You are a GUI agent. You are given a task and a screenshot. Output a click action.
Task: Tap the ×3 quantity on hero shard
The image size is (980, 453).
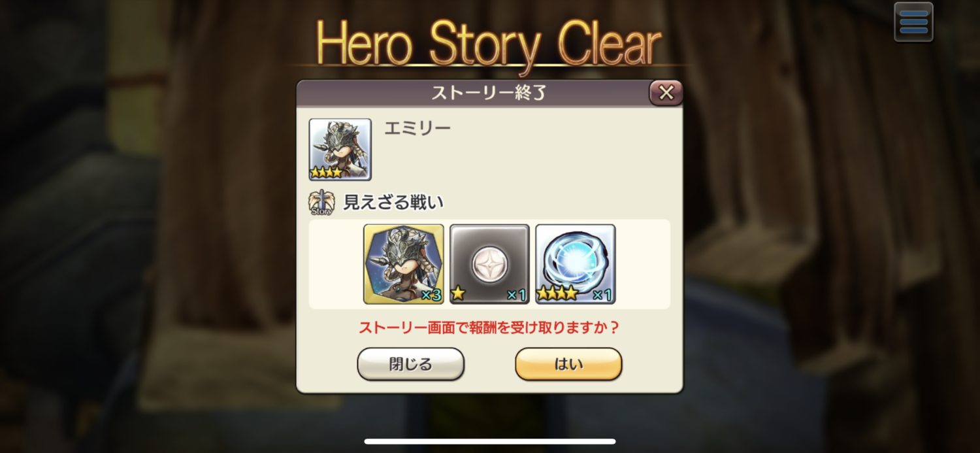pyautogui.click(x=431, y=295)
